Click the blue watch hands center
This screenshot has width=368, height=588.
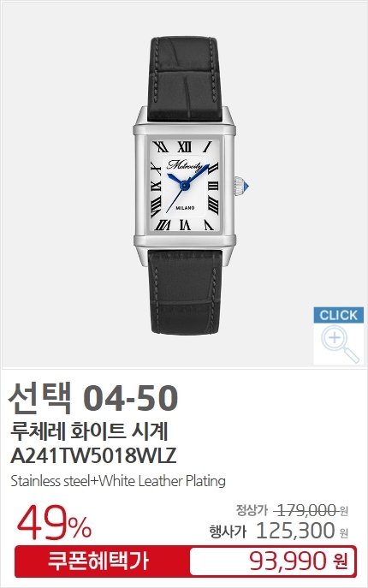point(184,185)
